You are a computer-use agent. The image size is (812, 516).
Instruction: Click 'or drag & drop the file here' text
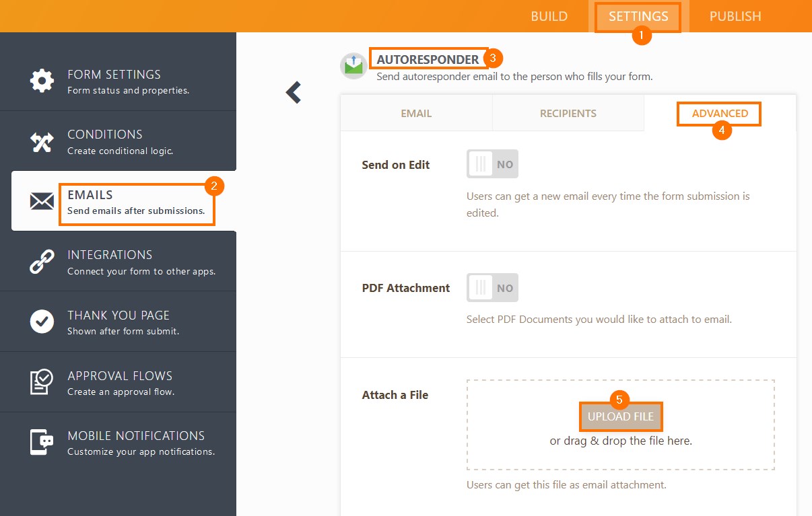[621, 441]
